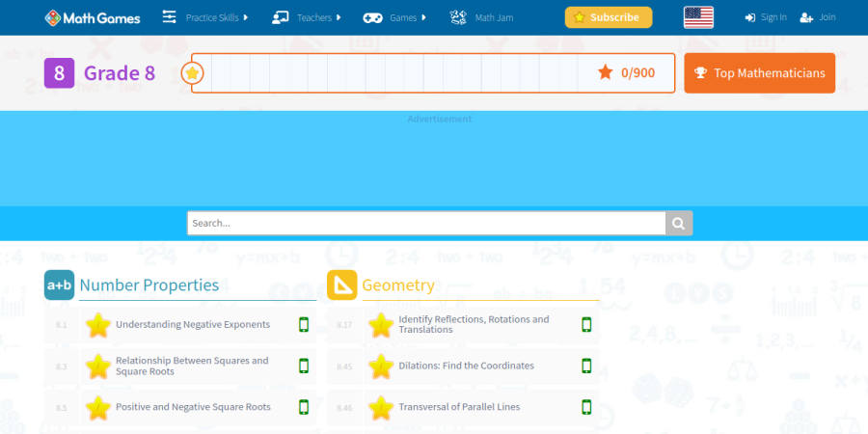Click star beside Relationship Between Squares skill
The image size is (868, 434).
(98, 366)
